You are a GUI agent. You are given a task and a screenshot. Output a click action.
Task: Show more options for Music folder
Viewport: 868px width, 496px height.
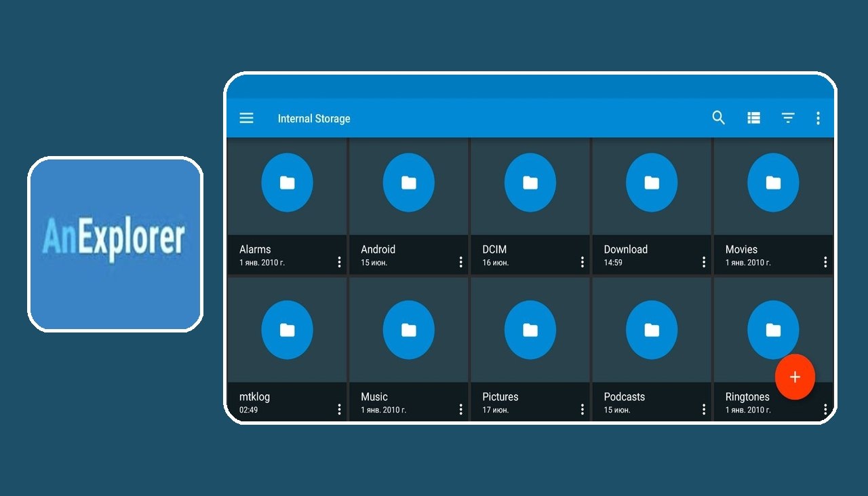point(460,409)
